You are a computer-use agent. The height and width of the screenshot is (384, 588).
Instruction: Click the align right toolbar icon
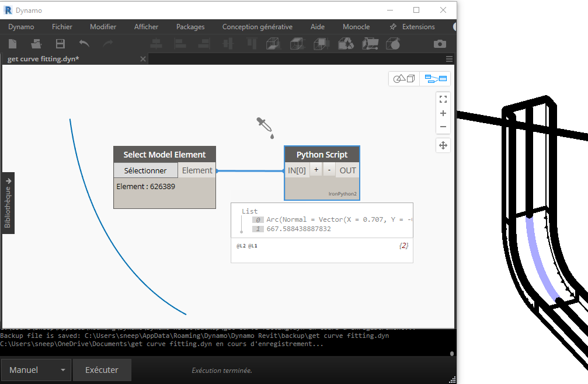[204, 44]
